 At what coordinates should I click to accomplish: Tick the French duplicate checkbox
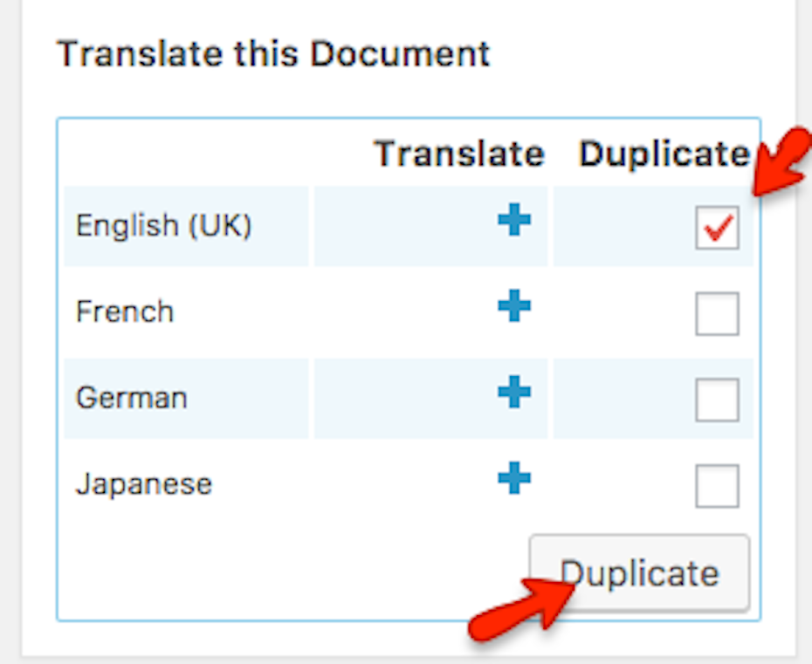[717, 313]
